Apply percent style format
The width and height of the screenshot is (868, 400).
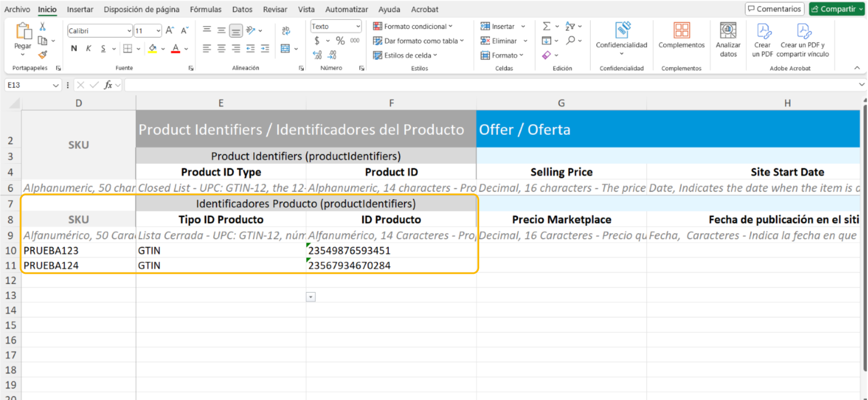point(340,41)
